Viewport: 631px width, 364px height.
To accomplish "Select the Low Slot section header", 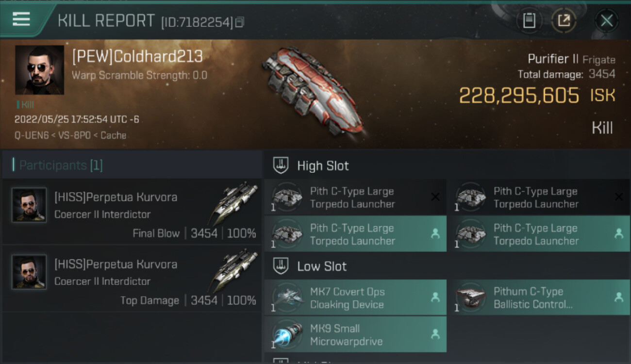I will pos(322,266).
